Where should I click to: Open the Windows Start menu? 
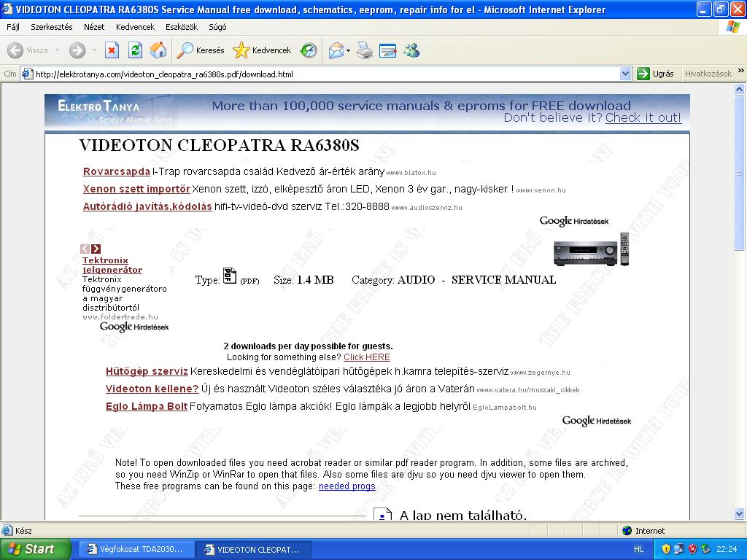(36, 549)
